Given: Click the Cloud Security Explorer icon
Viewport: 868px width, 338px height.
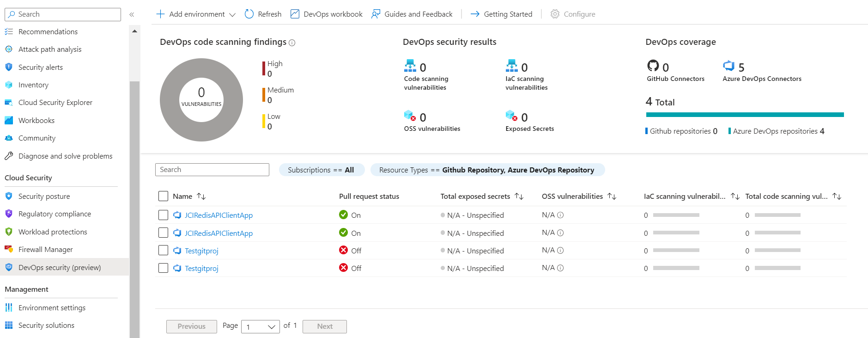Looking at the screenshot, I should click(x=9, y=102).
